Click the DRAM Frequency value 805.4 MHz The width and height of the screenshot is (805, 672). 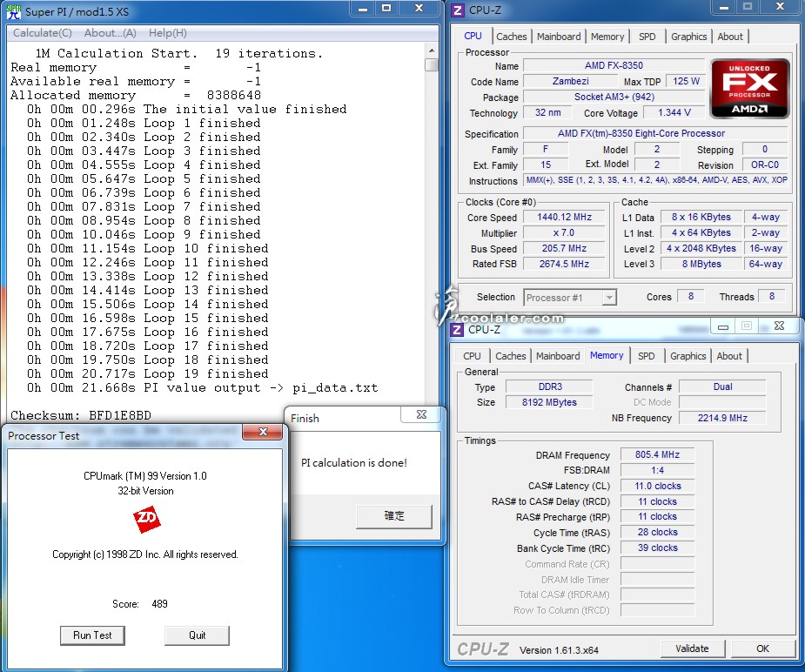point(658,455)
